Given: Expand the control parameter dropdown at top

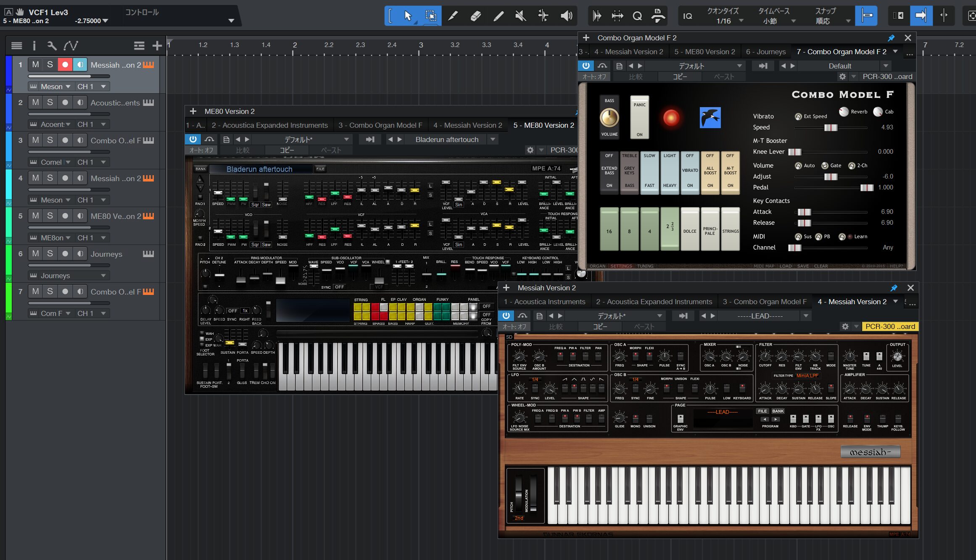Looking at the screenshot, I should [x=231, y=21].
